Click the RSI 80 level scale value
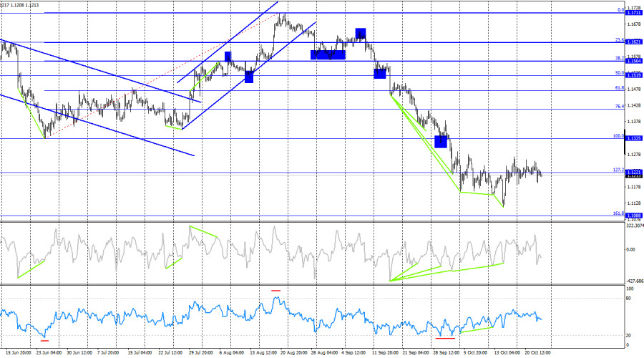 point(629,299)
